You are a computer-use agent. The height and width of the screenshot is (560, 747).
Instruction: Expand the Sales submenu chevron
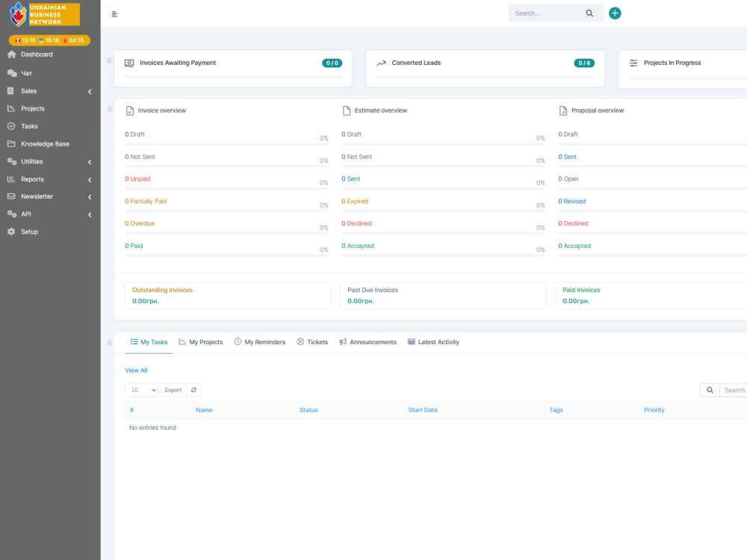click(x=90, y=91)
